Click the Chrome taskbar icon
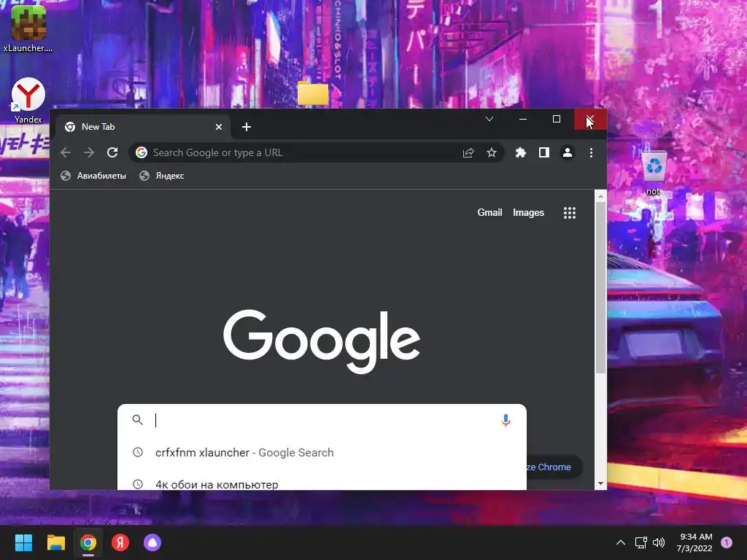Image resolution: width=747 pixels, height=560 pixels. coord(88,542)
